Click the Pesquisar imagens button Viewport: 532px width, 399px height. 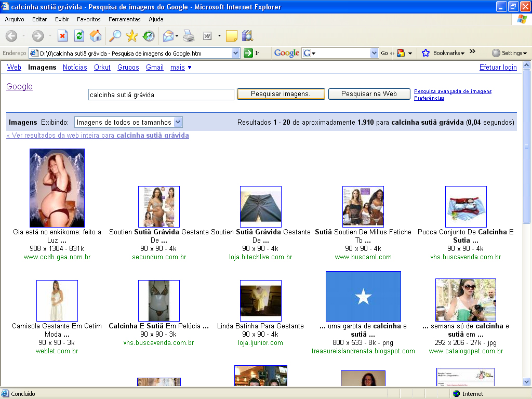tap(281, 94)
